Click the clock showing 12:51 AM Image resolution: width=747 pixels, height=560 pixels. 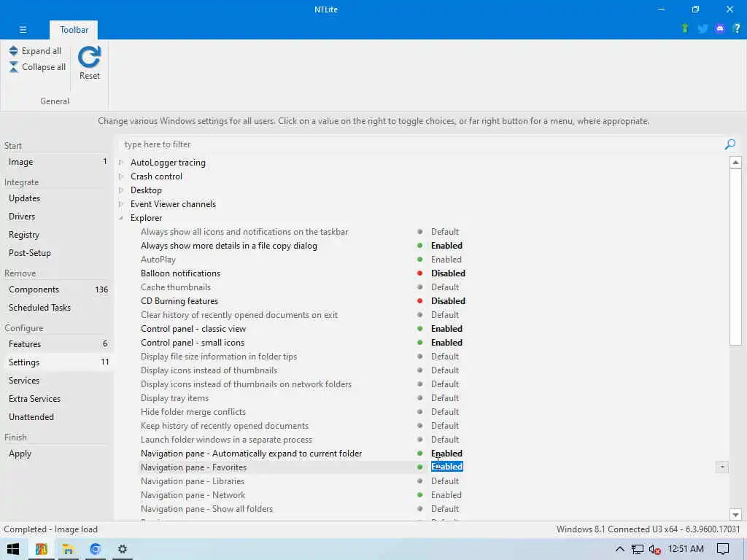pos(686,549)
